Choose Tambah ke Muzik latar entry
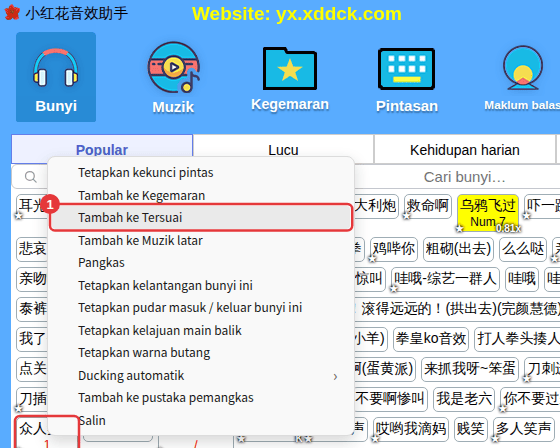Image resolution: width=560 pixels, height=448 pixels. (201, 240)
